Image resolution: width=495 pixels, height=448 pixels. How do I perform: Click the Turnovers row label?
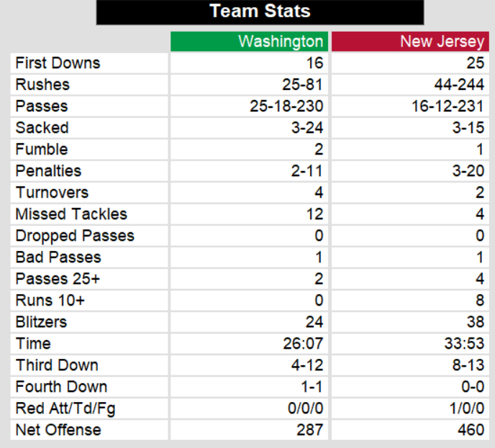pyautogui.click(x=52, y=193)
